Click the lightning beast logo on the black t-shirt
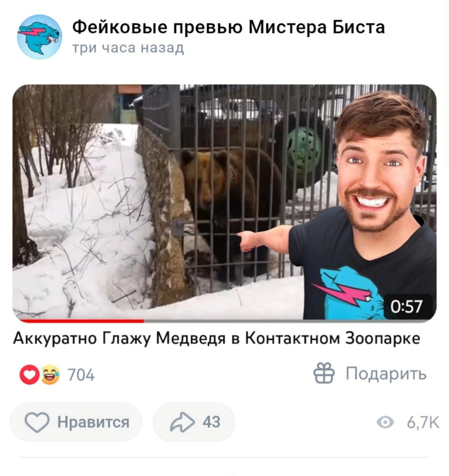449x476 pixels. (x=349, y=292)
